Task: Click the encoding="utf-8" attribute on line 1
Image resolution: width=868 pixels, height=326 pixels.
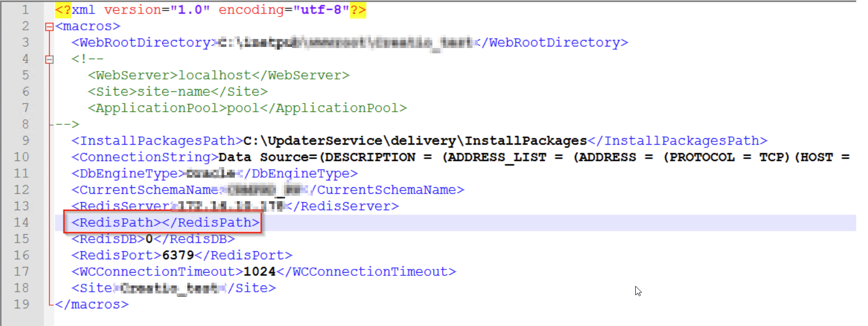Action: click(x=284, y=10)
